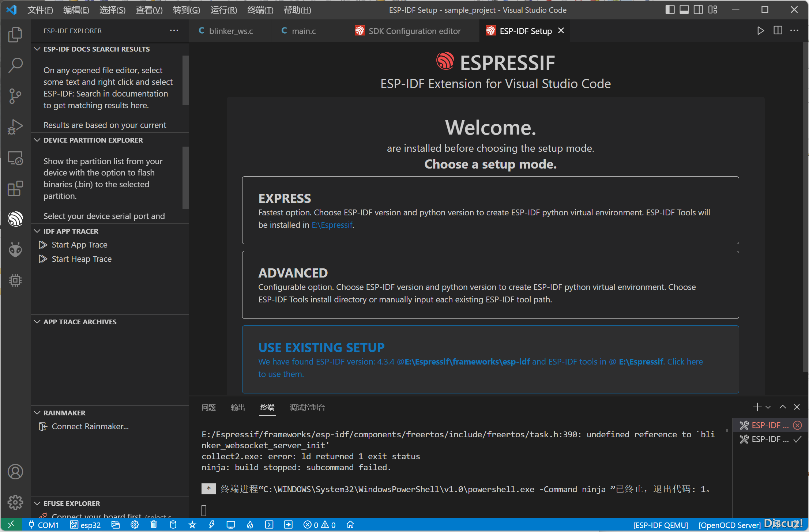
Task: Close the ESP-IDF Setup tab
Action: click(561, 31)
